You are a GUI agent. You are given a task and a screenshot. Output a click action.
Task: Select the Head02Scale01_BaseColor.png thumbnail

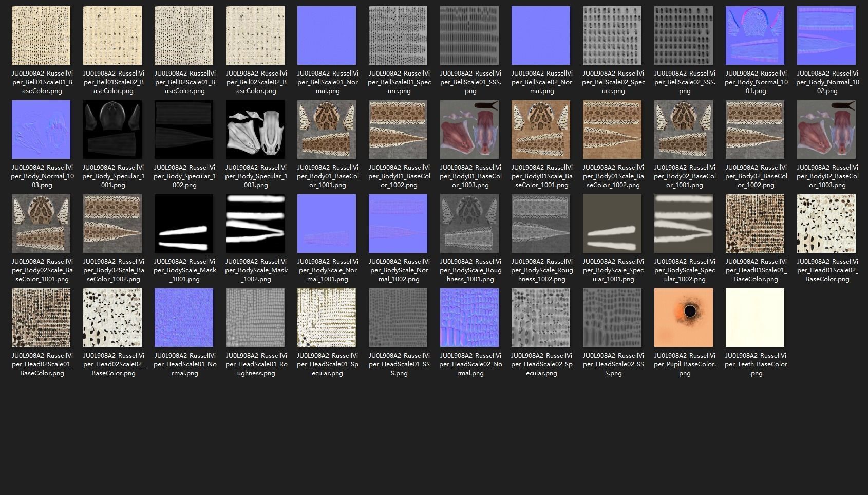[41, 318]
